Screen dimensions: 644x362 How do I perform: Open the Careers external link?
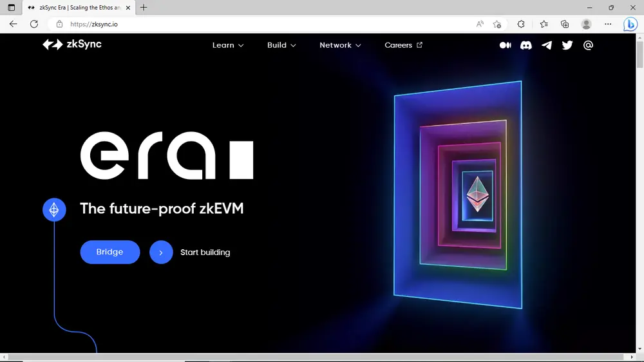point(403,45)
